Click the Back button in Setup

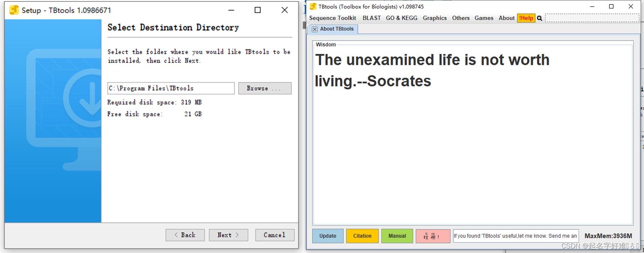click(x=185, y=235)
